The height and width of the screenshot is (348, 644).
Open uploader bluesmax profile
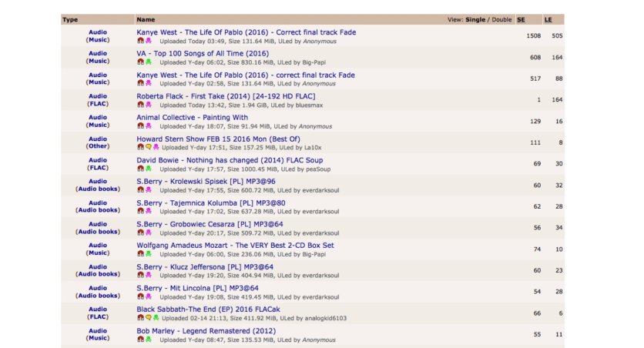click(x=309, y=105)
